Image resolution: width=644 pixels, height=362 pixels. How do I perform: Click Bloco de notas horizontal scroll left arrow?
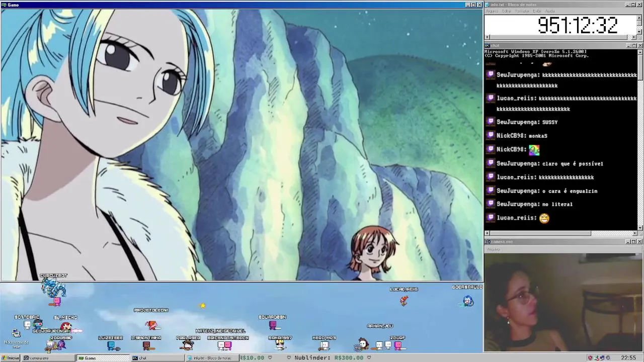coord(487,37)
